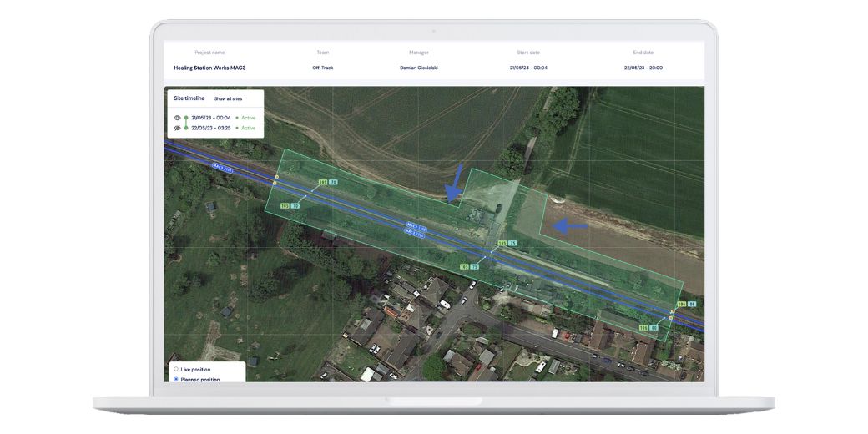Toggle eye icon for 21/05/23 timeline entry
Screen dimensions: 868x434
(x=177, y=118)
